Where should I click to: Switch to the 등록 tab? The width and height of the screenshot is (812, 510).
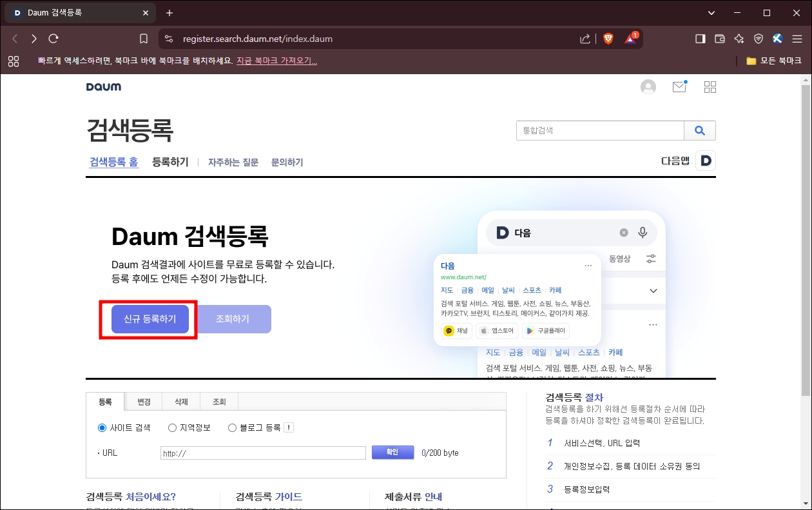click(106, 402)
